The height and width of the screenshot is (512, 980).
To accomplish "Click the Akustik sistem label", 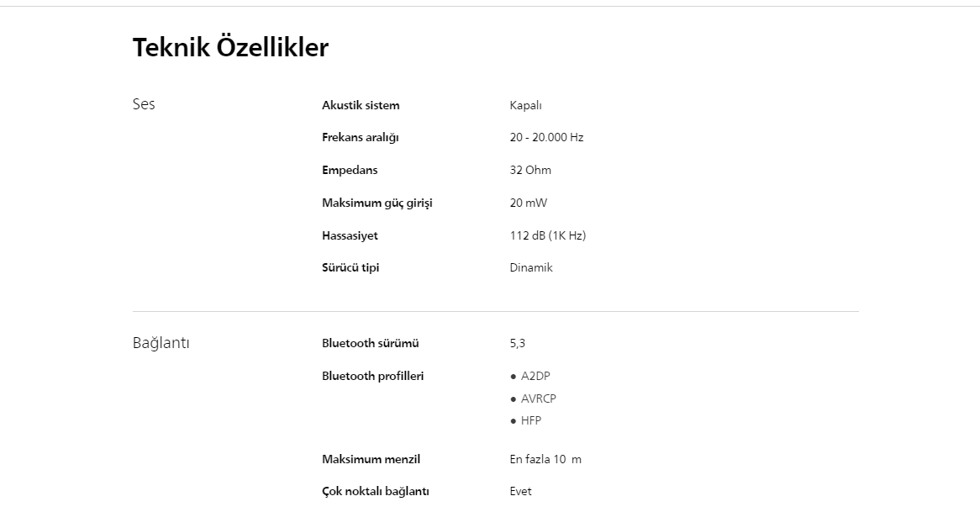I will 361,105.
